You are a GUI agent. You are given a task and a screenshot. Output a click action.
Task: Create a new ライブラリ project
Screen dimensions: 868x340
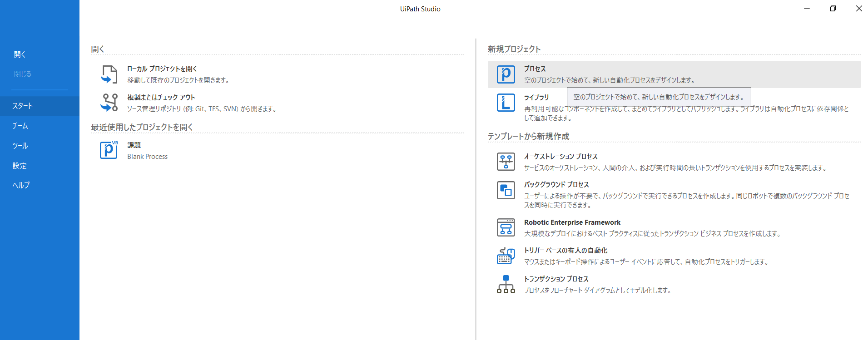coord(536,98)
